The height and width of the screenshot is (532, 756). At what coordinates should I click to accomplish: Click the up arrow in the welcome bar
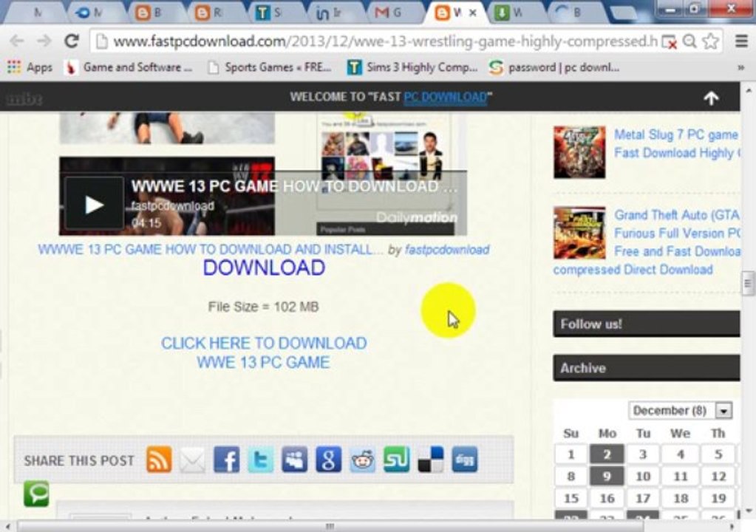click(x=711, y=98)
